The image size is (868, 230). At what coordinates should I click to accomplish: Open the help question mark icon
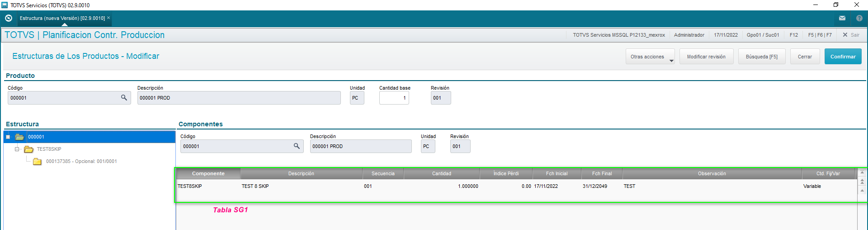pos(859,18)
